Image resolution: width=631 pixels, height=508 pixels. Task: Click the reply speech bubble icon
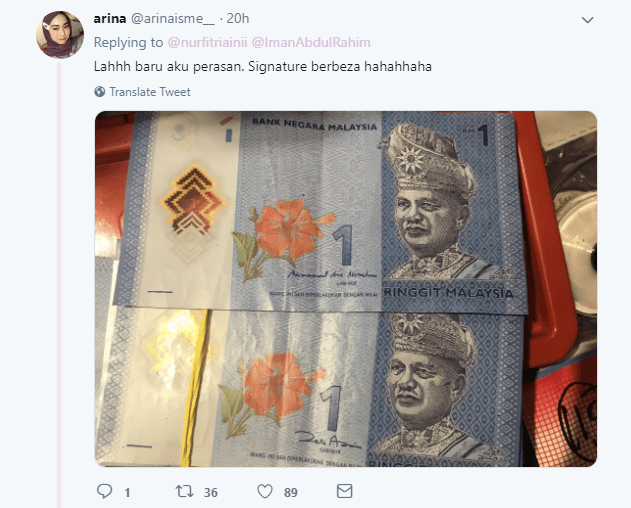[105, 491]
